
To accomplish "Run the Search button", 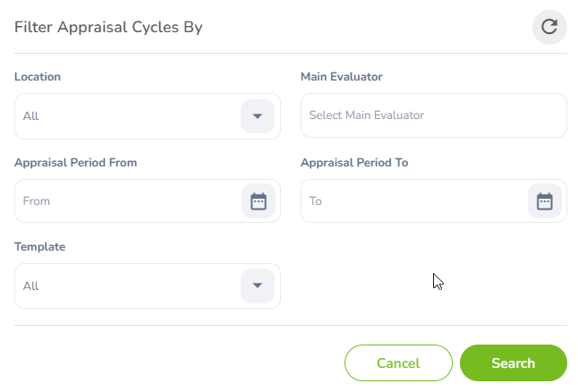I will coord(513,363).
